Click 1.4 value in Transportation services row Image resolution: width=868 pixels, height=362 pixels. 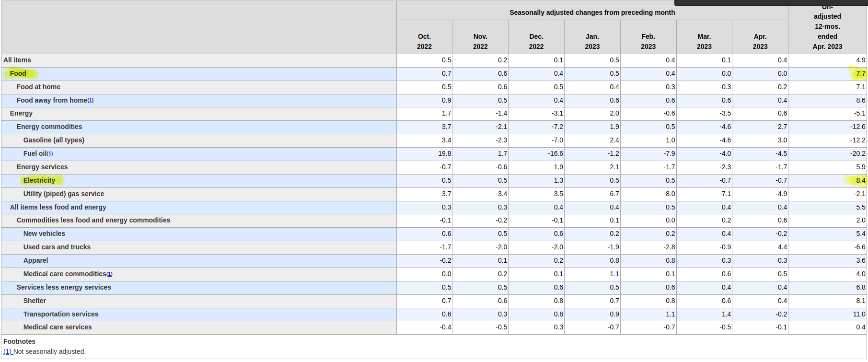pyautogui.click(x=726, y=314)
